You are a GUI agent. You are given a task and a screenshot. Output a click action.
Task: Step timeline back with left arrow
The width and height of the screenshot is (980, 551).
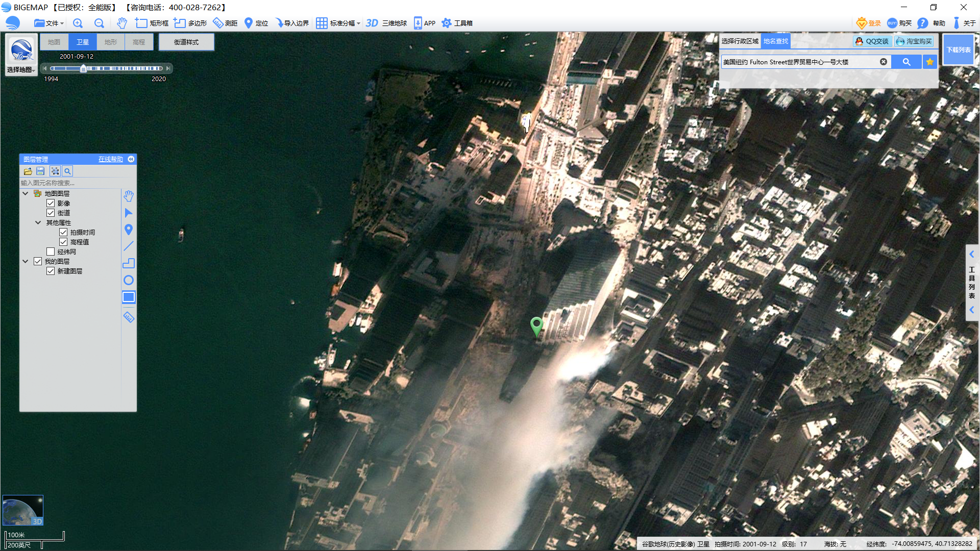45,68
